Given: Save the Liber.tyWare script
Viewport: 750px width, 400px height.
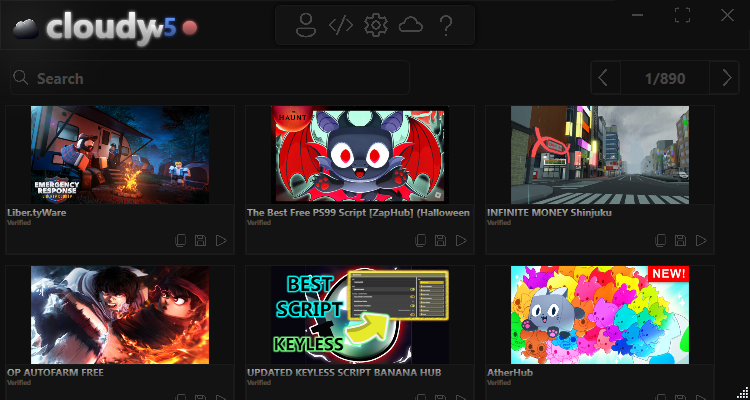Looking at the screenshot, I should 201,240.
